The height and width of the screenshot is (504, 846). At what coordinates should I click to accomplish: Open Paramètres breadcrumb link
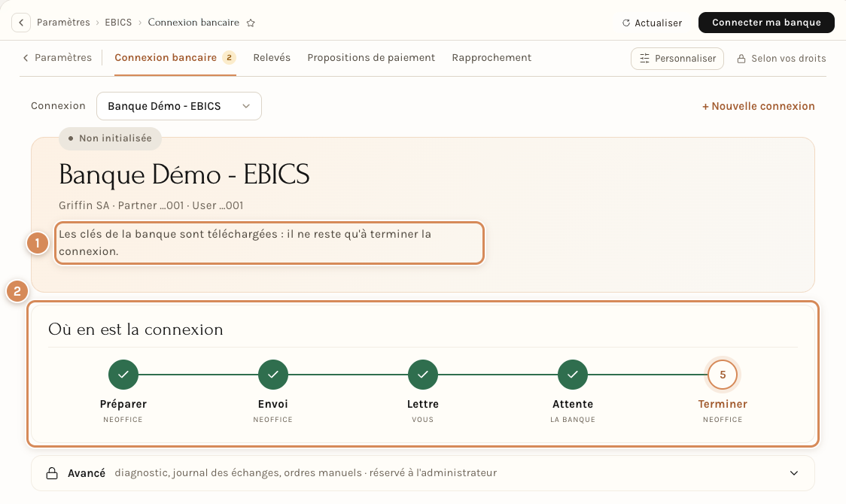[63, 22]
